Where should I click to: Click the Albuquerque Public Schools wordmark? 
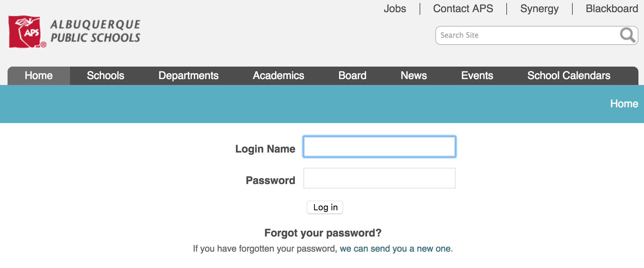95,31
